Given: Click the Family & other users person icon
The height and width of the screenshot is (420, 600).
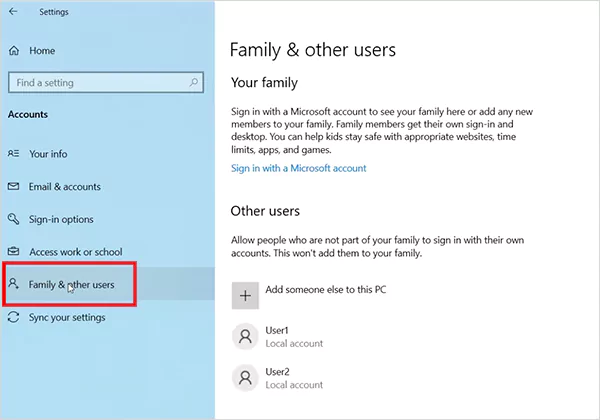Looking at the screenshot, I should point(13,284).
